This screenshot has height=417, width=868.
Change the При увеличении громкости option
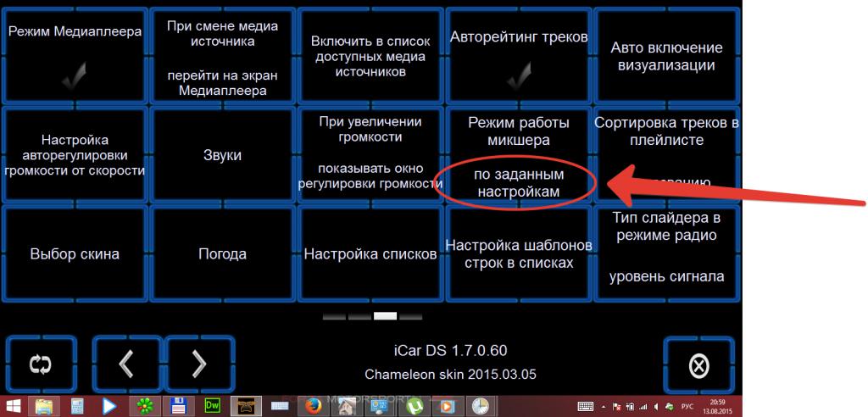pyautogui.click(x=370, y=154)
